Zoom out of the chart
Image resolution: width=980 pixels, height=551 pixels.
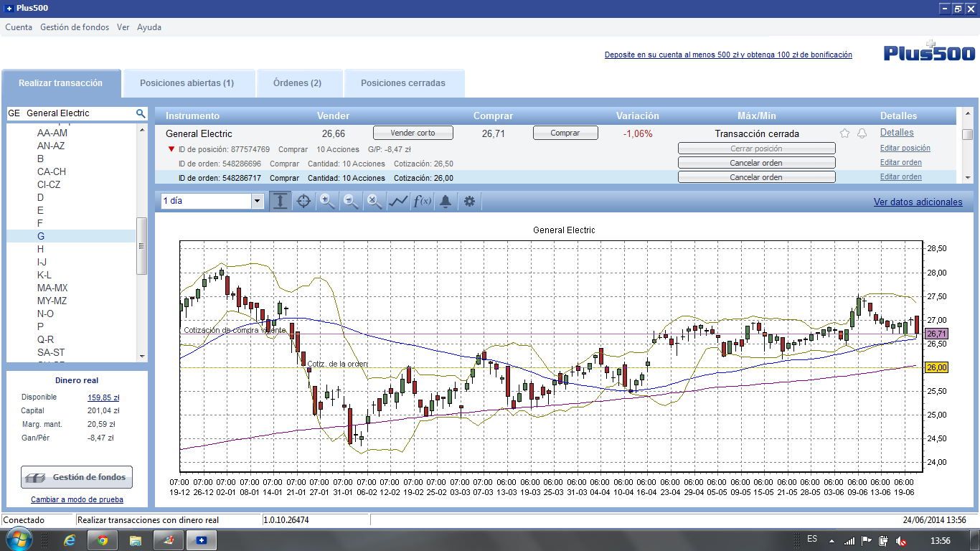pos(351,202)
